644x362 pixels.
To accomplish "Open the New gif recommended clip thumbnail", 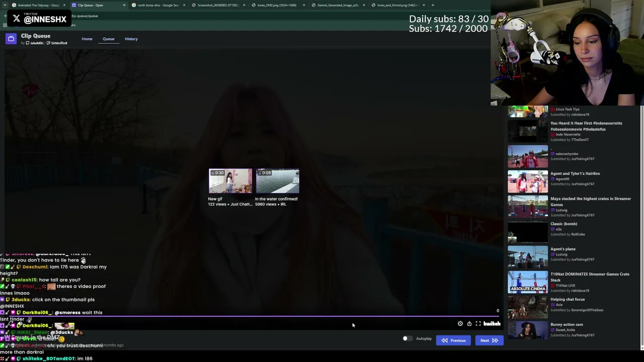I will point(230,181).
